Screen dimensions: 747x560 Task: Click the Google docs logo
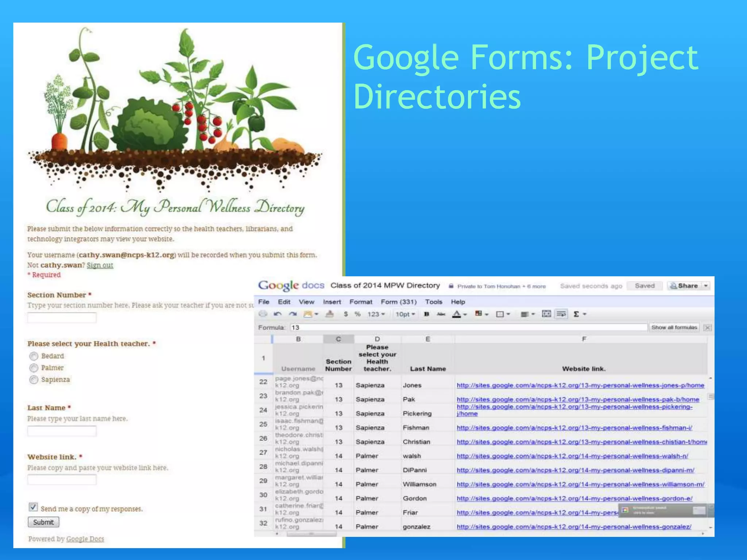pos(291,285)
